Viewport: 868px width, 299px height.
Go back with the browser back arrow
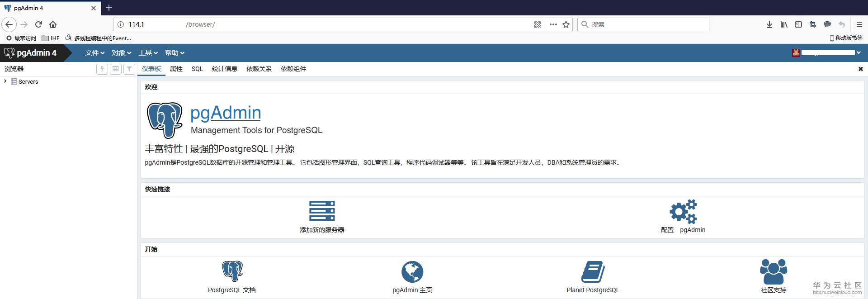(9, 24)
